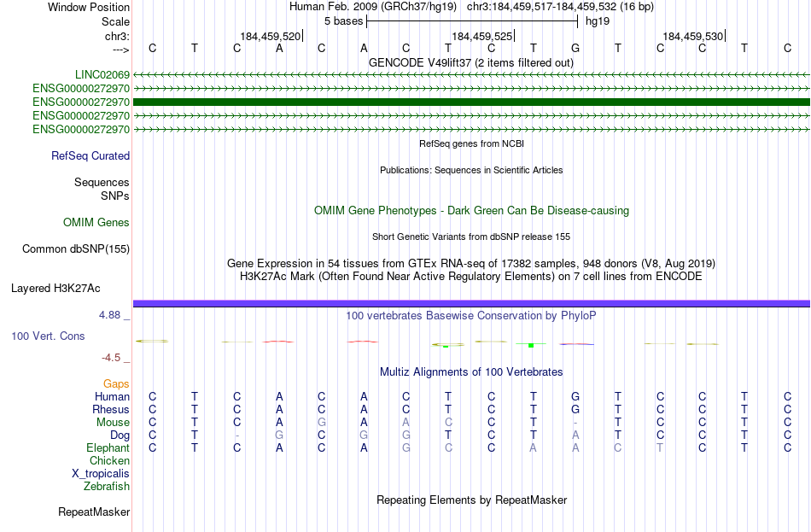Click the OMIM Genes track label
The image size is (811, 532).
coord(96,223)
